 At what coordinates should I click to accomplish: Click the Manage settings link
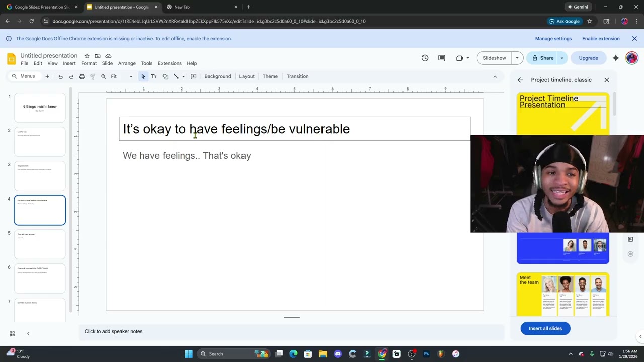tap(553, 39)
